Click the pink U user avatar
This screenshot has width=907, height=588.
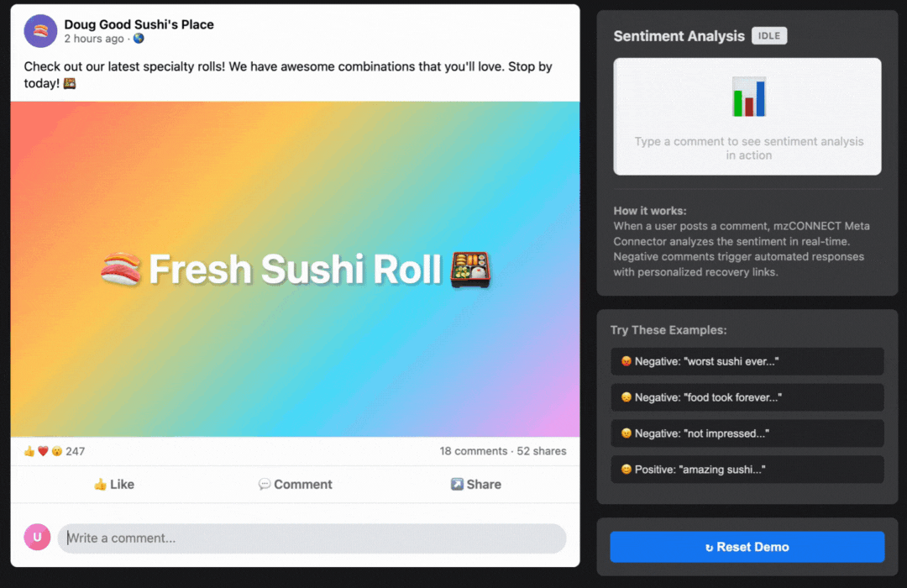[x=37, y=538]
